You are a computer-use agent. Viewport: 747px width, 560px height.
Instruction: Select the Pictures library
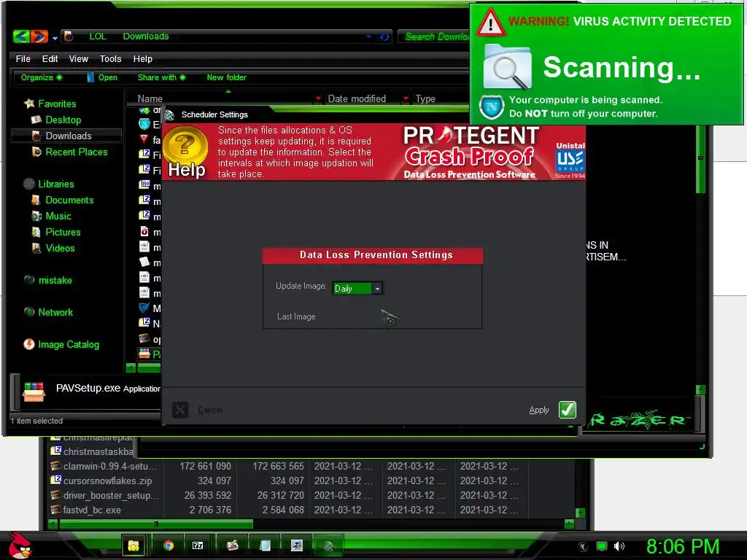click(x=55, y=232)
